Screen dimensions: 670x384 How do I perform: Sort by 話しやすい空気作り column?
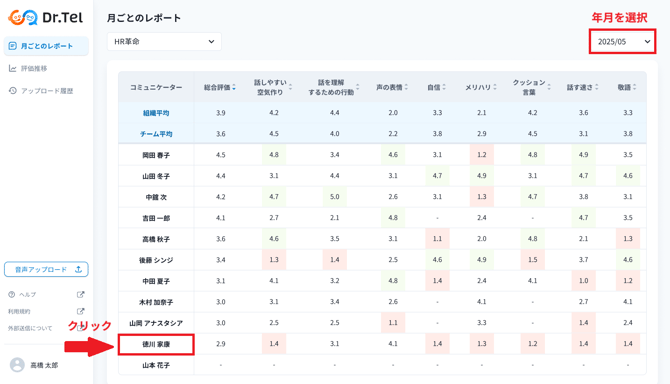tap(290, 87)
